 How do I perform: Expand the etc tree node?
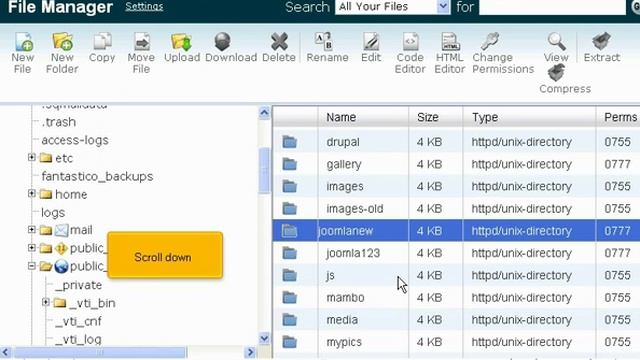pyautogui.click(x=32, y=157)
